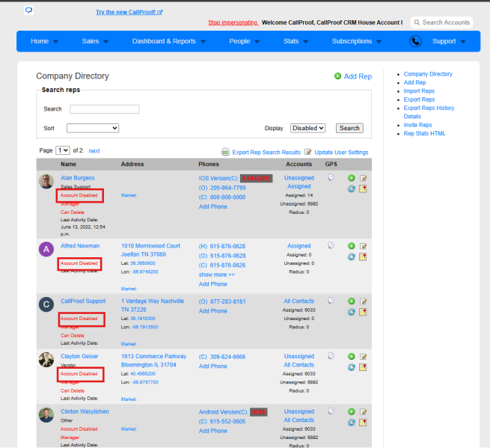Click the phone dialer icon in navigation bar
The width and height of the screenshot is (490, 448).
pos(415,41)
